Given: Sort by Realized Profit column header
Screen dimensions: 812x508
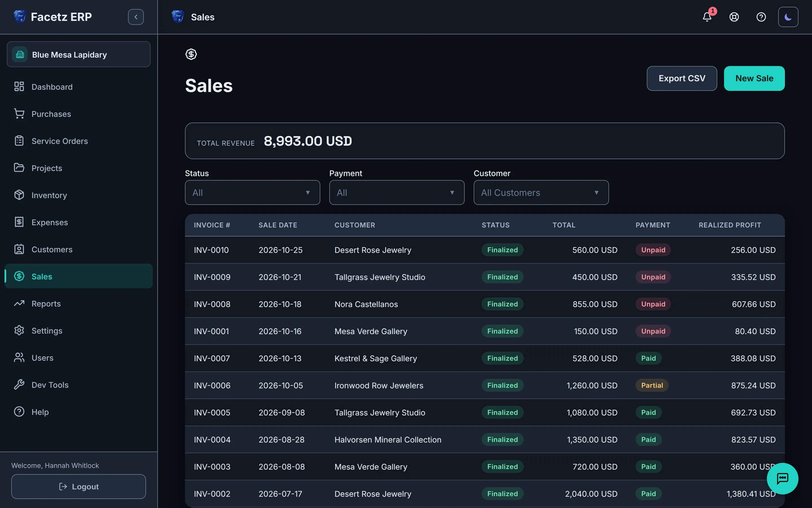Looking at the screenshot, I should 730,225.
